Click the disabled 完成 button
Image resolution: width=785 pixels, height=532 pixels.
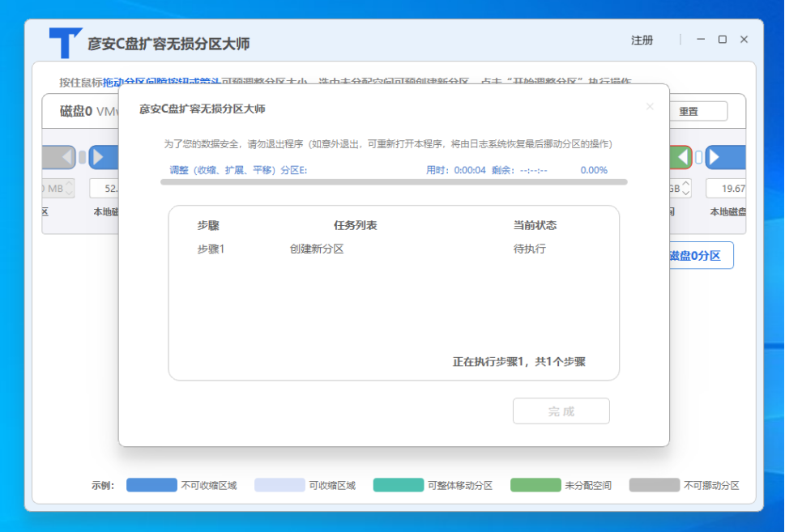561,411
